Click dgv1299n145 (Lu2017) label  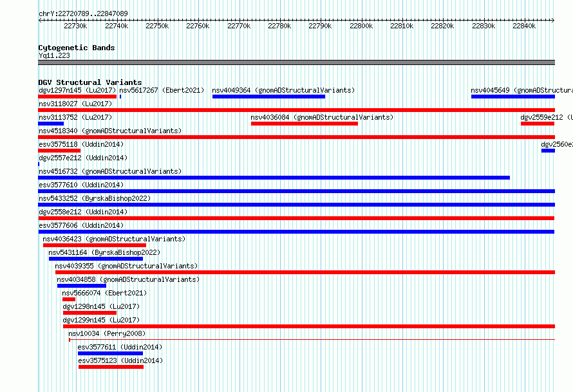(101, 320)
